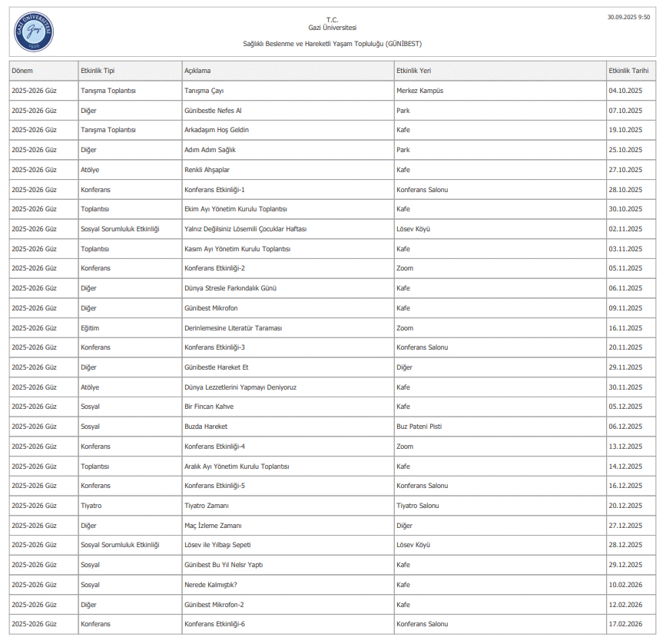Select the Renkli Ahşaplar workshop entry
This screenshot has height=644, width=666.
(207, 170)
